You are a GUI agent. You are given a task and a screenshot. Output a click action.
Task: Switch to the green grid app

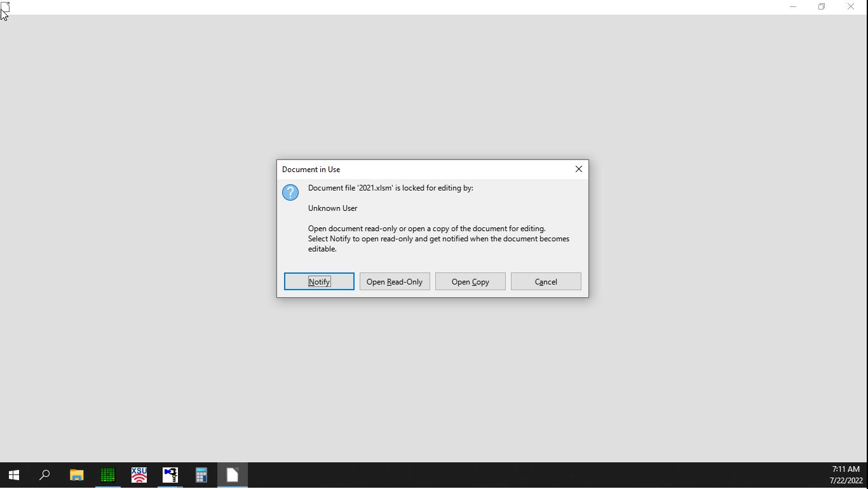click(107, 475)
